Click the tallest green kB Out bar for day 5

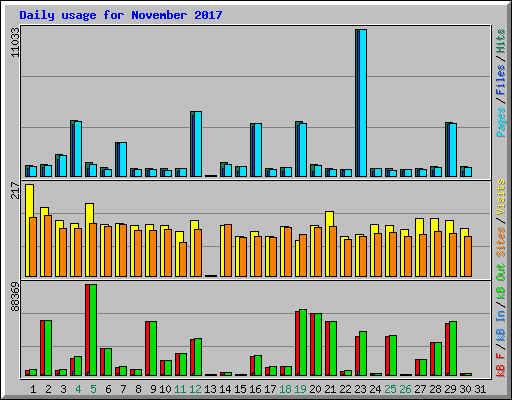click(93, 330)
